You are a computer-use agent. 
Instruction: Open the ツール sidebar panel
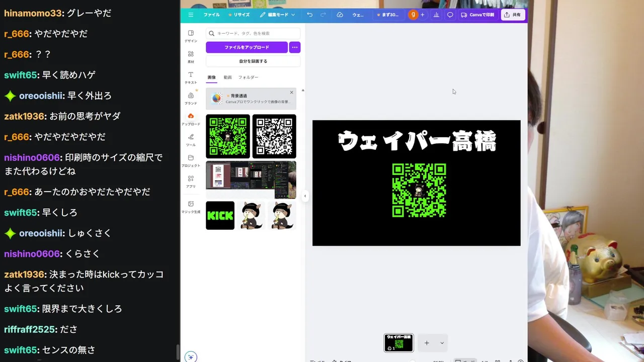[x=191, y=140]
